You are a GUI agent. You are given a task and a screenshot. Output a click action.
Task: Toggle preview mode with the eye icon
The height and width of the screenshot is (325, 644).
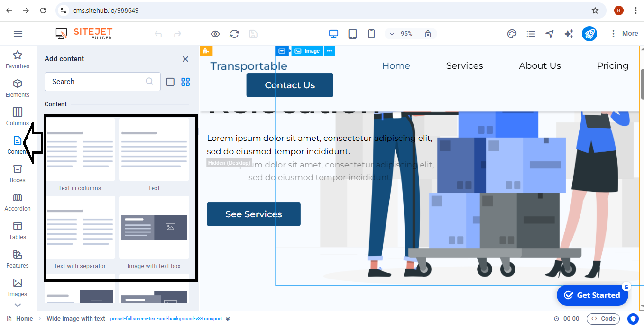click(x=215, y=34)
